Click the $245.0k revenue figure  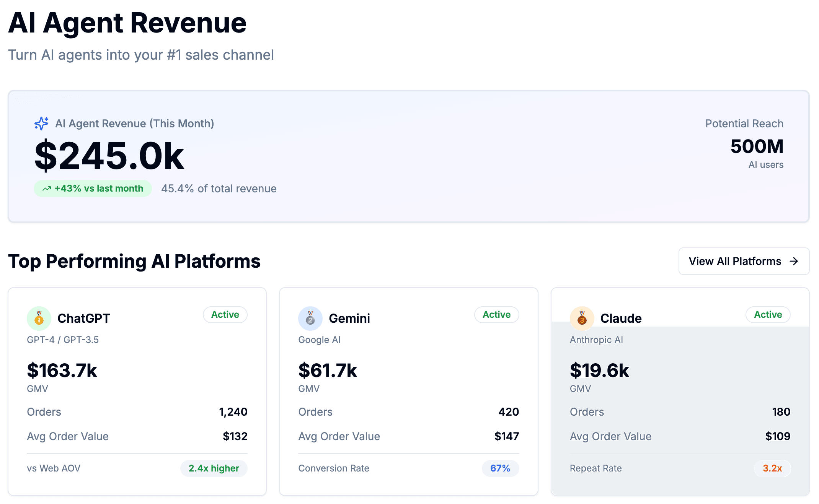(x=109, y=156)
